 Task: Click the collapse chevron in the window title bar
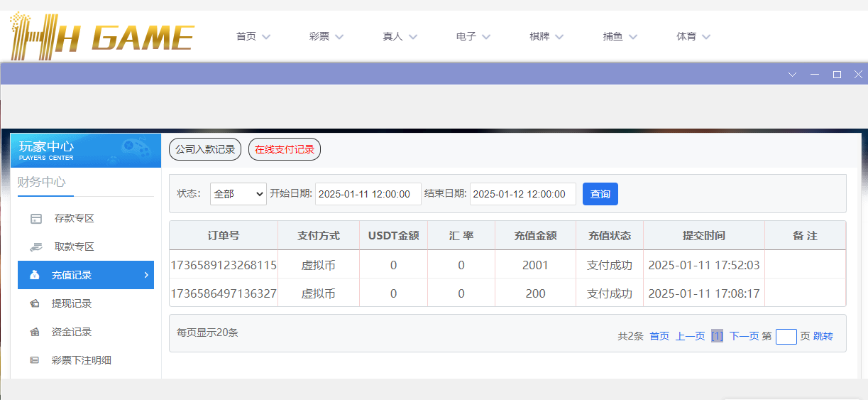(793, 74)
